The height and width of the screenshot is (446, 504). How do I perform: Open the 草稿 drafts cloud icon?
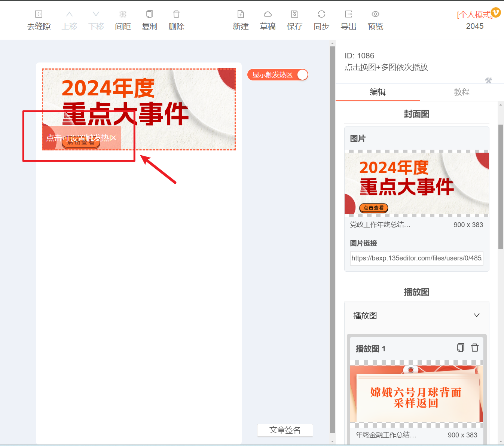268,14
